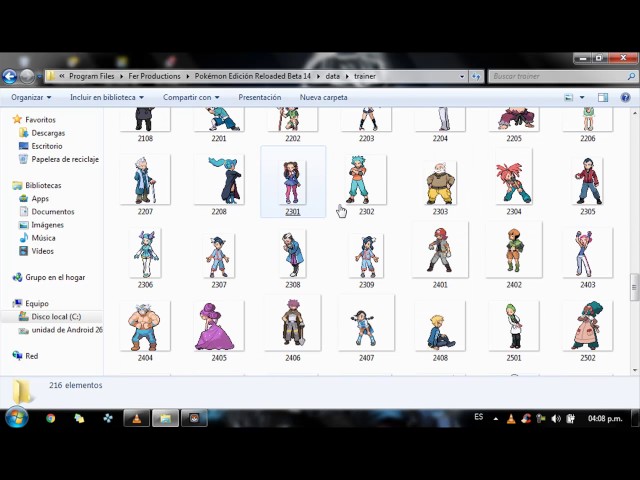
Task: Toggle the preview pane icon
Action: point(603,98)
